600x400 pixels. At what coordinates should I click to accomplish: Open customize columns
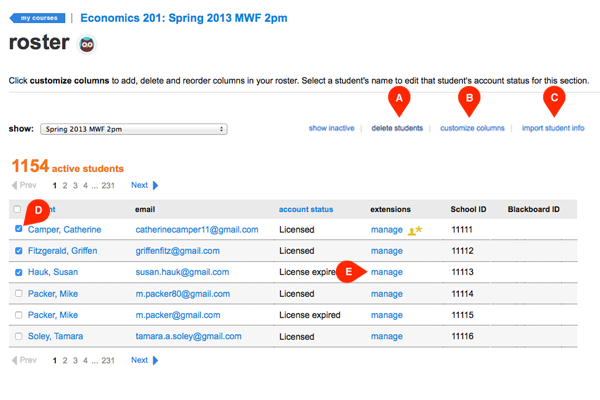(472, 129)
